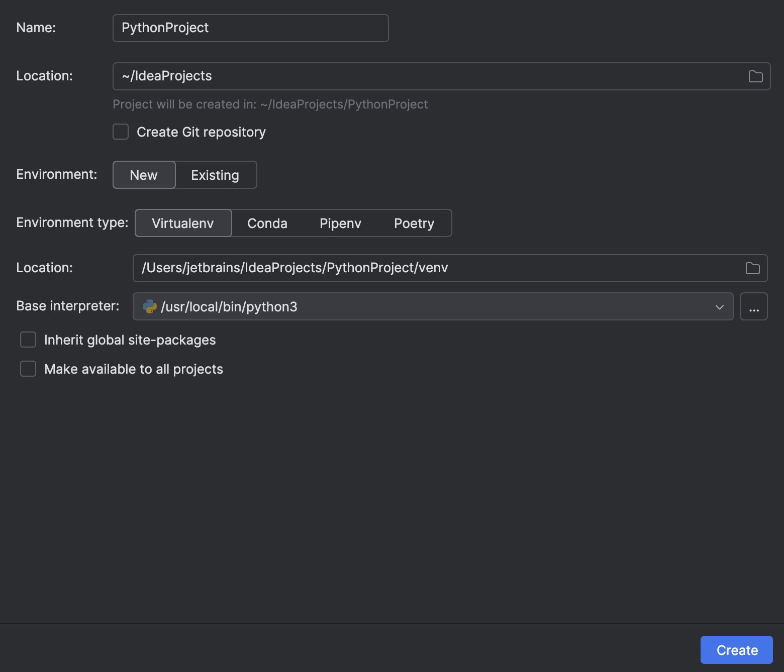Click the /usr/local/bin/python3 interpreter text
Screen dimensions: 784x672
[x=229, y=306]
